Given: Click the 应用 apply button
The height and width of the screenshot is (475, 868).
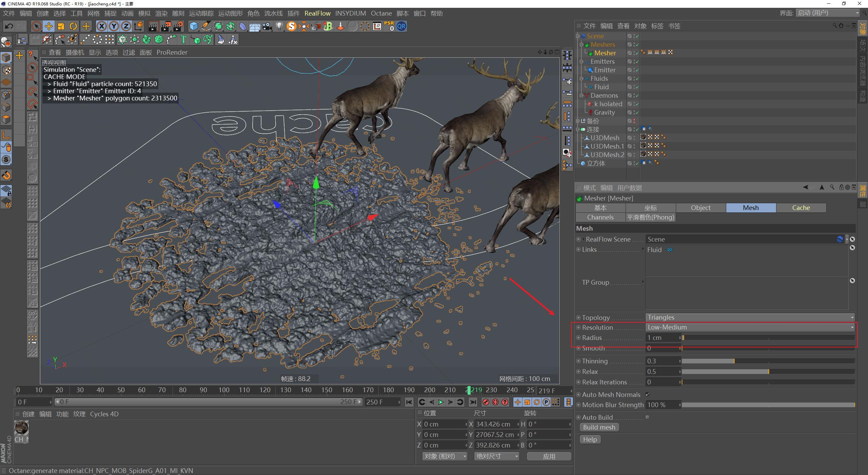Looking at the screenshot, I should pyautogui.click(x=549, y=456).
